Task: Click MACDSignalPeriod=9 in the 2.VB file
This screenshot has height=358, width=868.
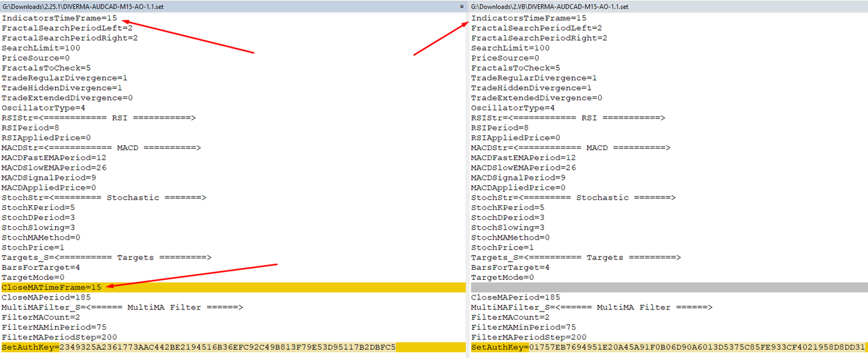Action: click(x=518, y=178)
